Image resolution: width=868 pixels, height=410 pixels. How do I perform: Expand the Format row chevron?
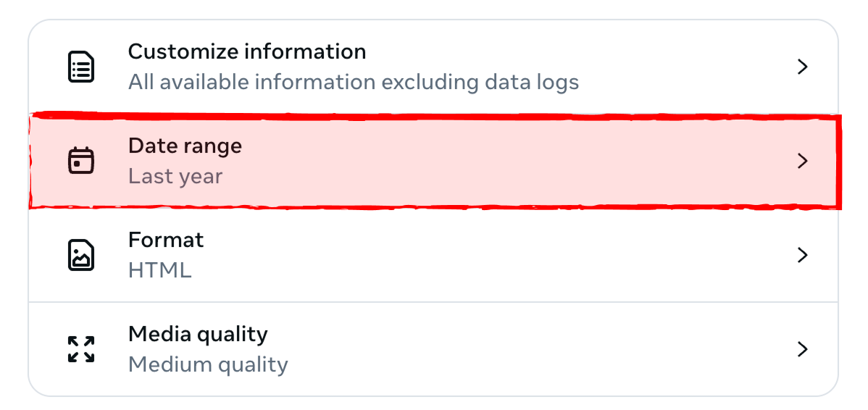coord(802,255)
